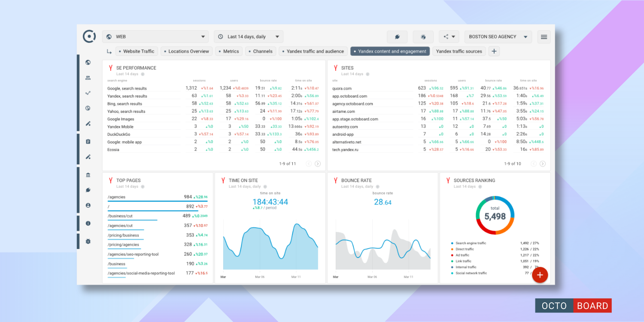This screenshot has width=644, height=322.
Task: Click the theme paint button in top toolbar
Action: [423, 37]
